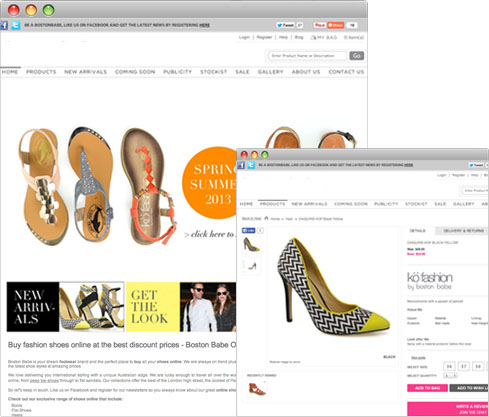This screenshot has width=489, height=417.
Task: Open the recently viewed red sandal thumbnail
Action: tap(257, 389)
